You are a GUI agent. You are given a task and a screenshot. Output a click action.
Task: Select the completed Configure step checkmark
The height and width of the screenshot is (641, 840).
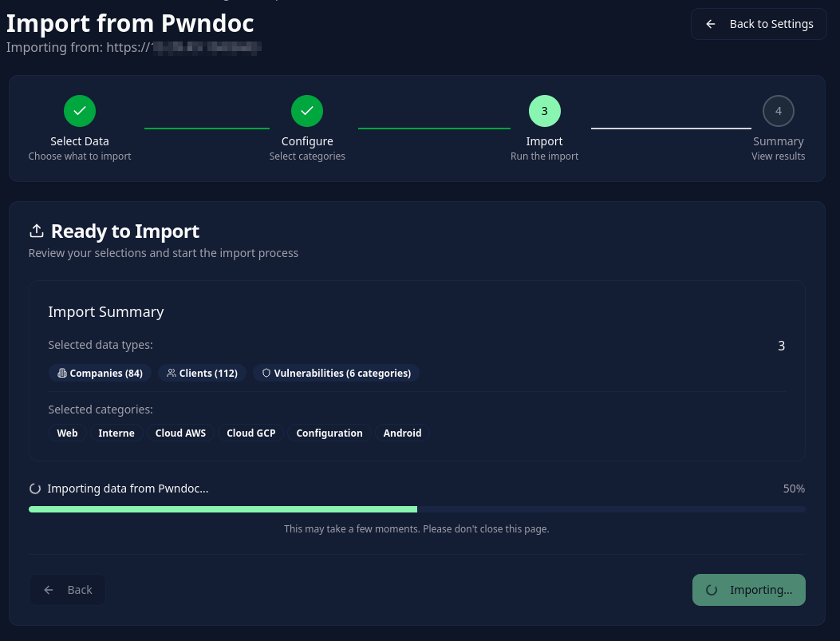(x=307, y=111)
